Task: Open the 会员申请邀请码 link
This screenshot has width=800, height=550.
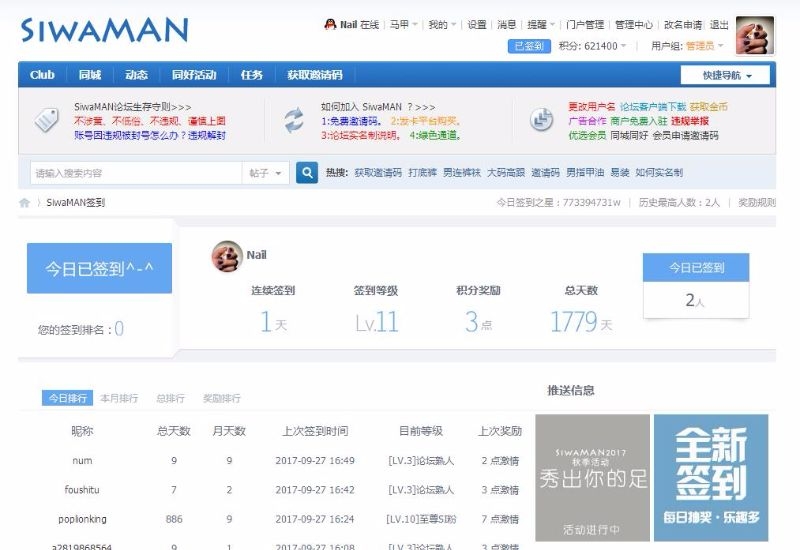Action: pos(685,135)
